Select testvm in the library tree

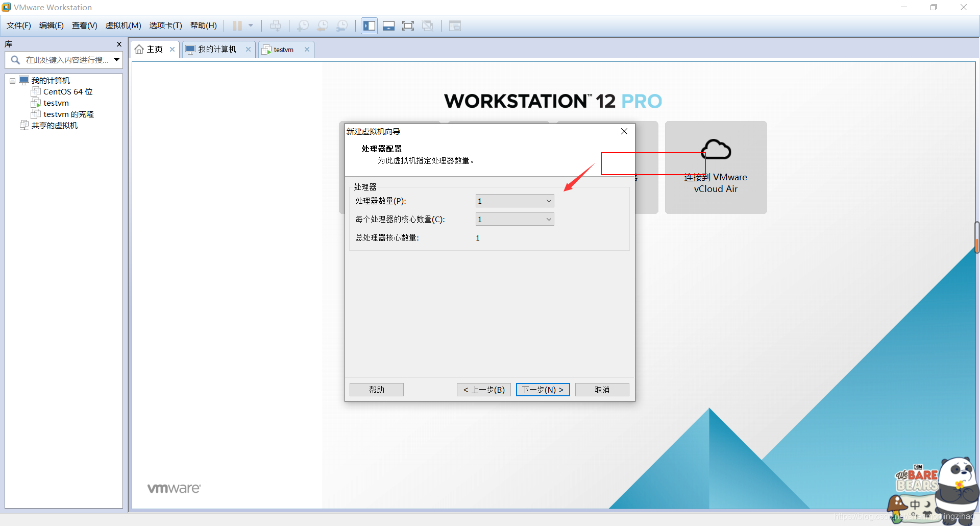56,103
